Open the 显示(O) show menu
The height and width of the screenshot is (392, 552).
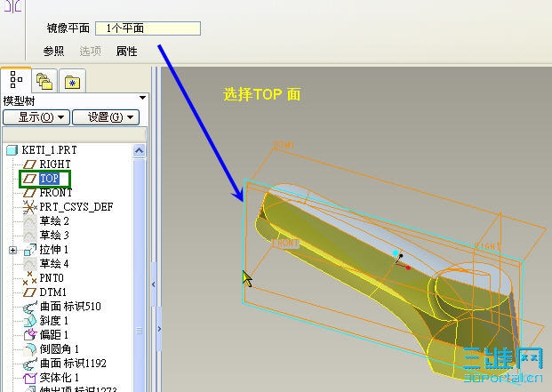[36, 117]
